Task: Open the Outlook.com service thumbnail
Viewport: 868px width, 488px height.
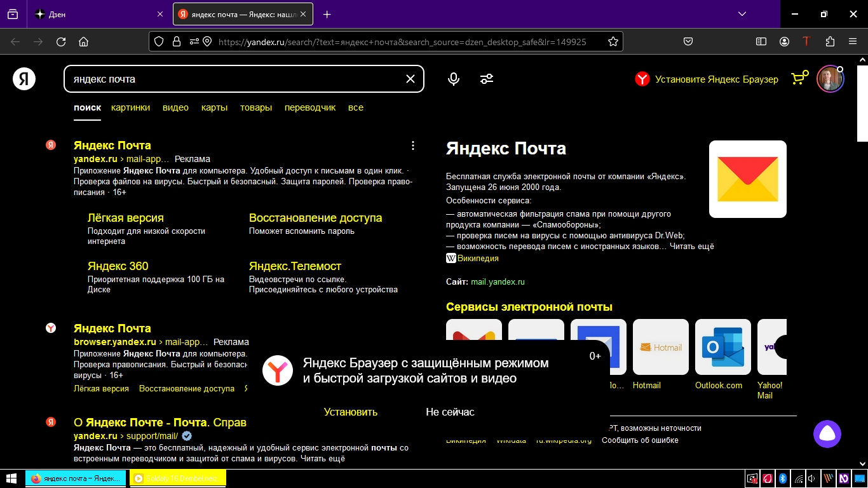Action: coord(723,347)
